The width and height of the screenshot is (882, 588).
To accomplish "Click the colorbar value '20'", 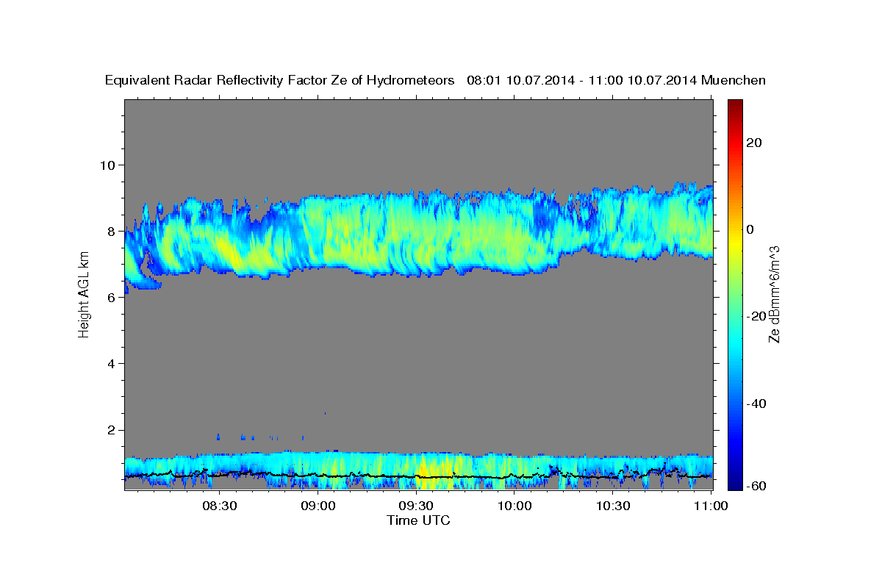I will coord(754,143).
